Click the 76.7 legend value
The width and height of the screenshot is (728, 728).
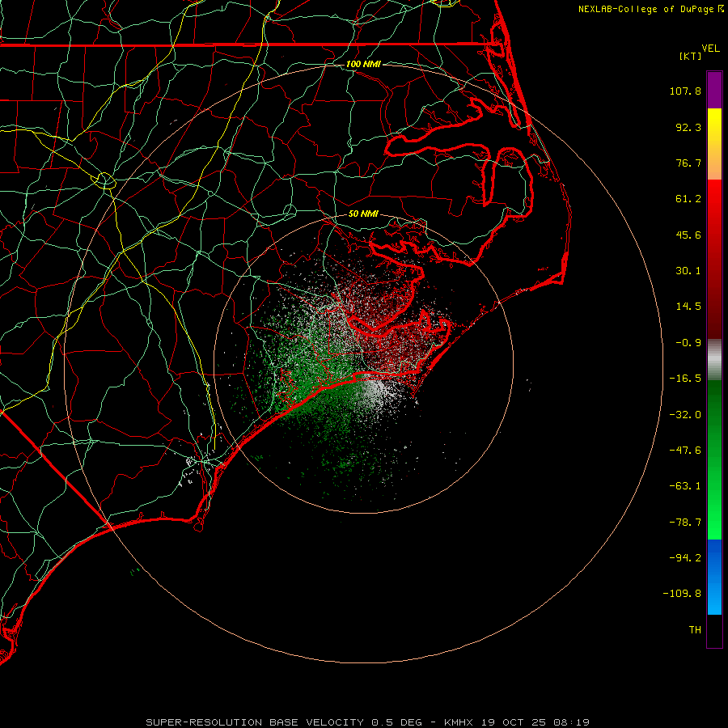click(688, 163)
